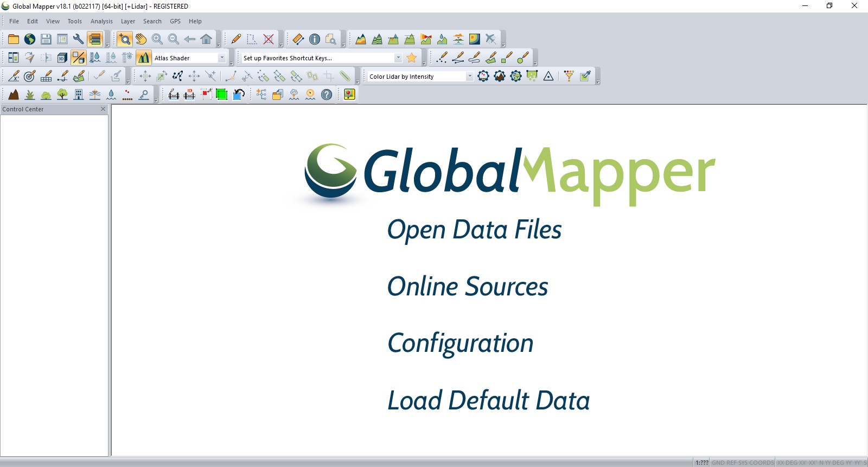Click the map pin icon
The image size is (868, 467).
click(x=349, y=94)
